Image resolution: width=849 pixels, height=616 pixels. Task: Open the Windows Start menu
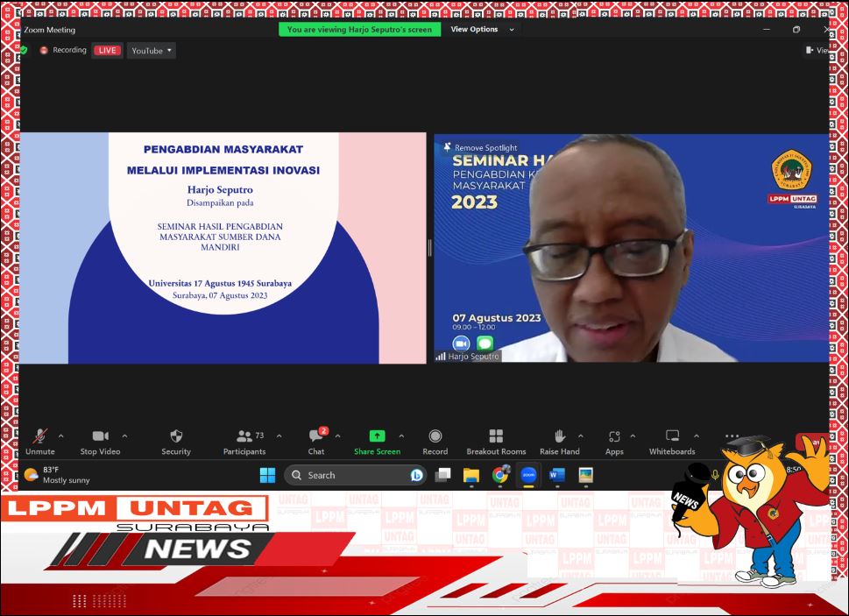coord(267,475)
